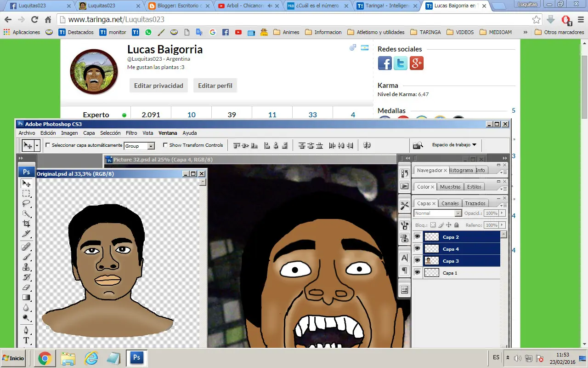Open the Archivo menu

pos(27,133)
